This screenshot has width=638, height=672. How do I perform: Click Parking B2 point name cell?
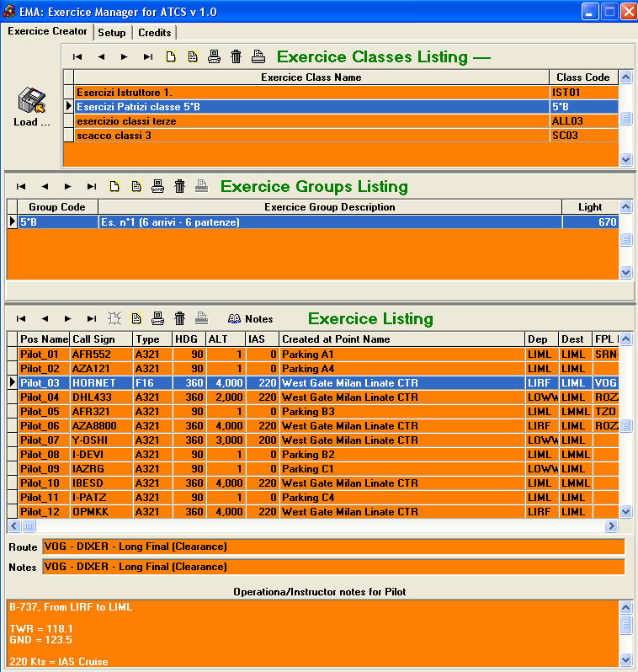[x=402, y=454]
